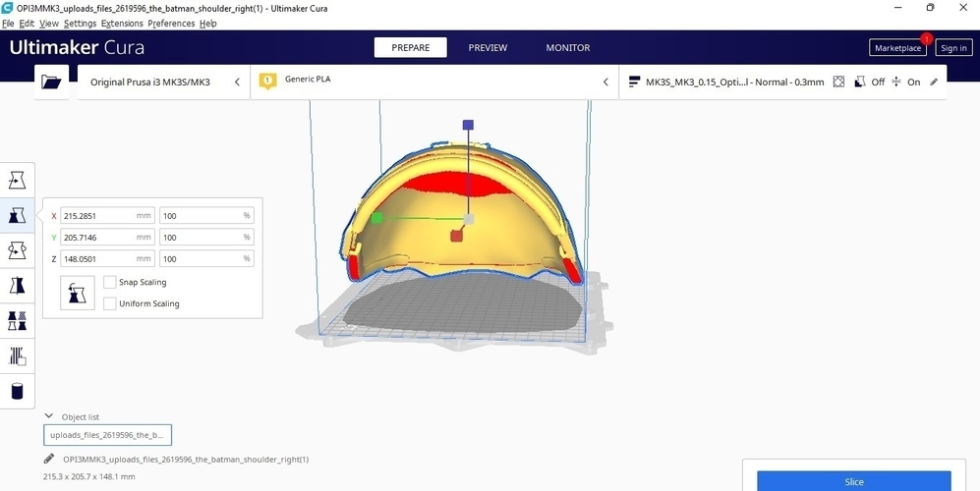Select uploads_files_2619596 in the object list
This screenshot has height=491, width=980.
(107, 435)
